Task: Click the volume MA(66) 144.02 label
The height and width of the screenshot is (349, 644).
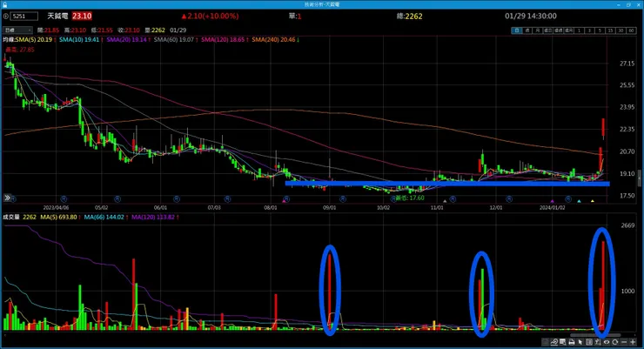Action: [x=105, y=218]
